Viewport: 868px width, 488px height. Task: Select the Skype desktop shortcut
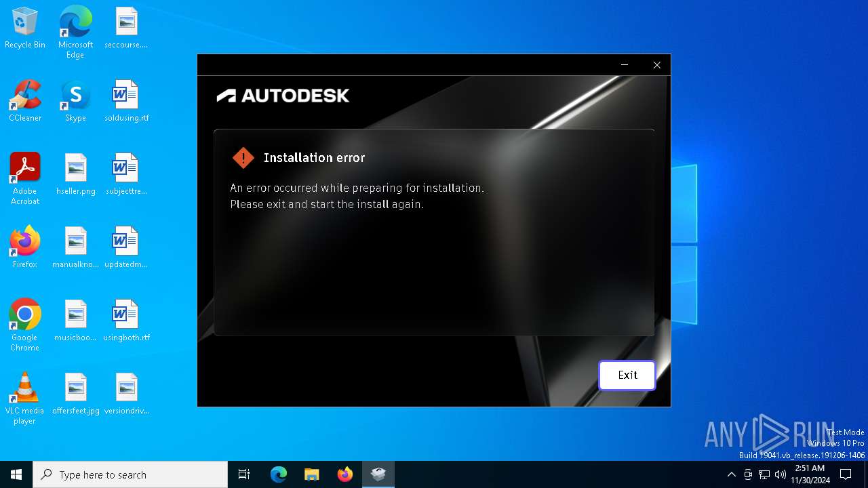(75, 101)
